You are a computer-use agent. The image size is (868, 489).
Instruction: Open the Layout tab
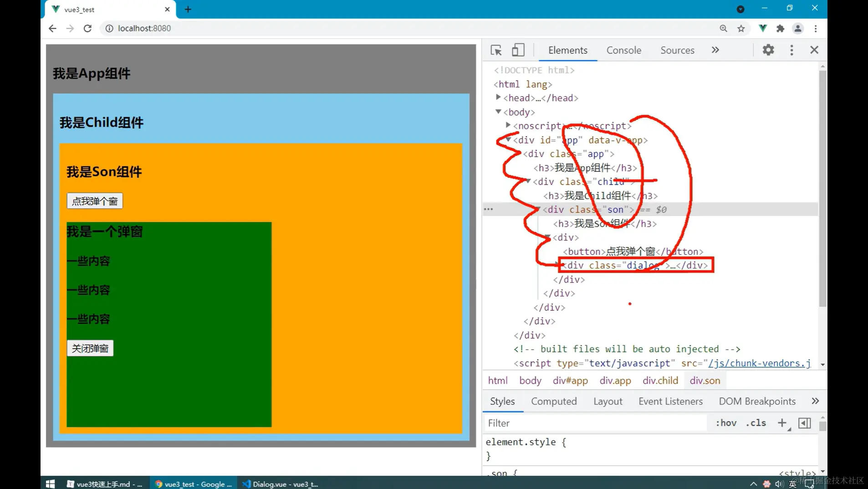[608, 401]
